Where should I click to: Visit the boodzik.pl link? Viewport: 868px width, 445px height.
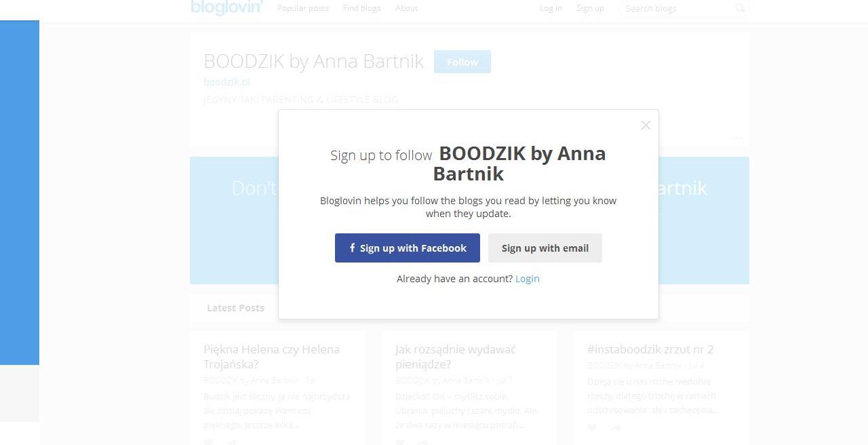pos(226,82)
